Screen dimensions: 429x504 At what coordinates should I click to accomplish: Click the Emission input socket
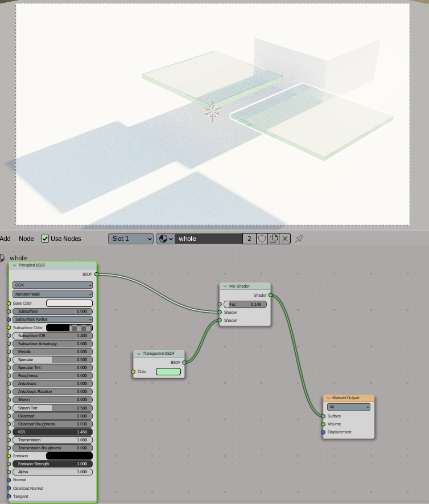(x=9, y=456)
